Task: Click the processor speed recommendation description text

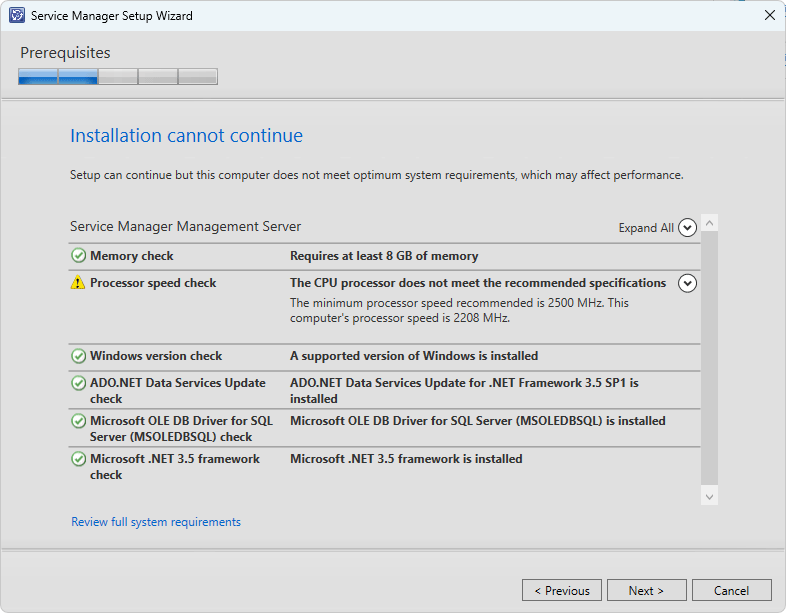Action: click(459, 310)
